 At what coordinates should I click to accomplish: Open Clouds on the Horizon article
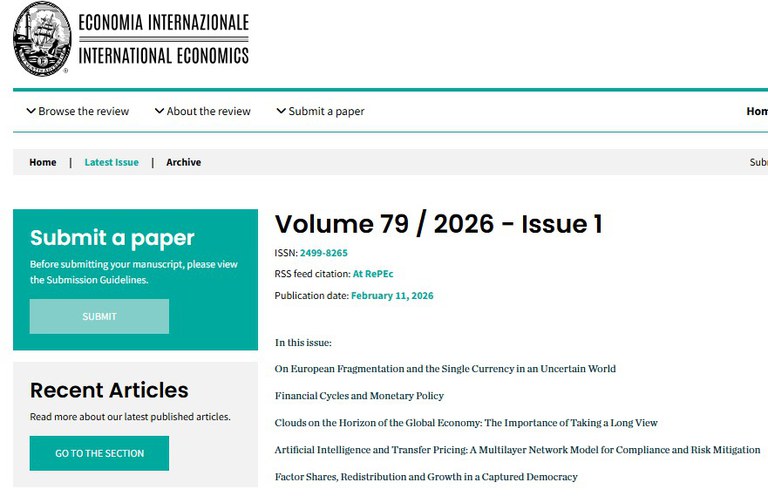point(466,422)
